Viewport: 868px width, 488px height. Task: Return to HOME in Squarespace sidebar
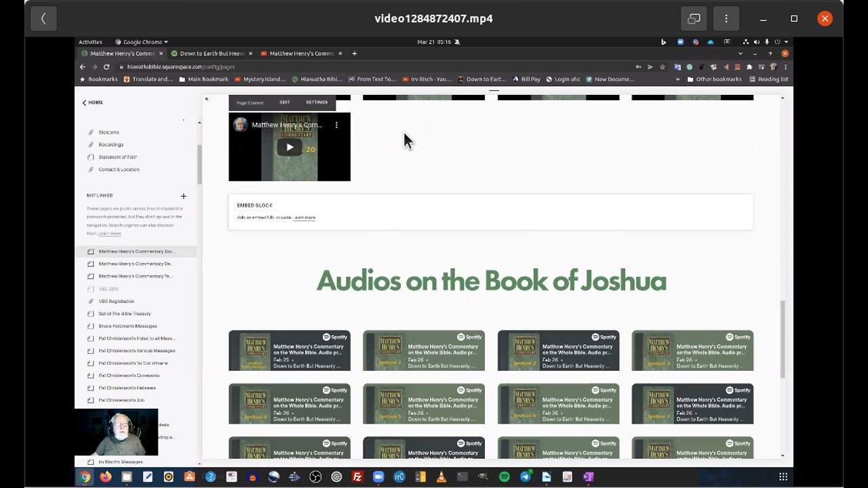(x=92, y=102)
